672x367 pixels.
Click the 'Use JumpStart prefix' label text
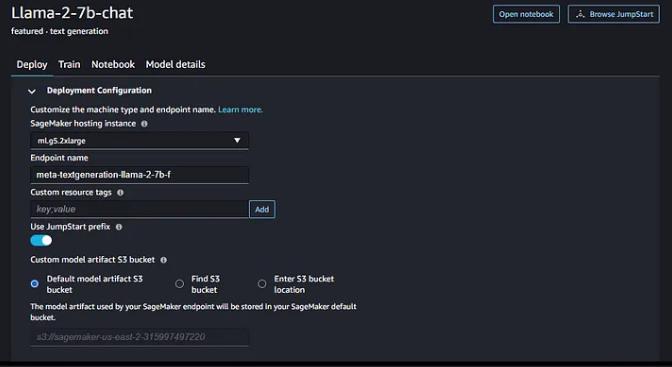(x=70, y=227)
